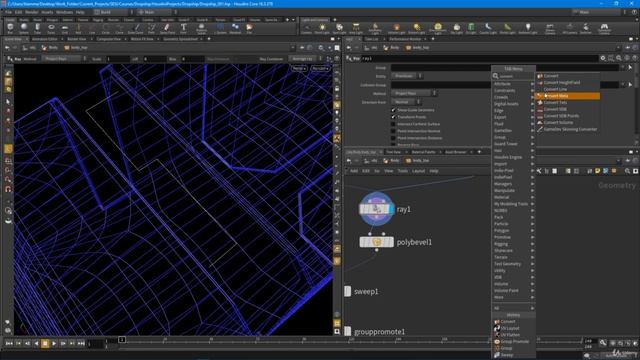The image size is (640, 360).
Task: Open the Entity dropdown in parameters
Action: point(407,76)
